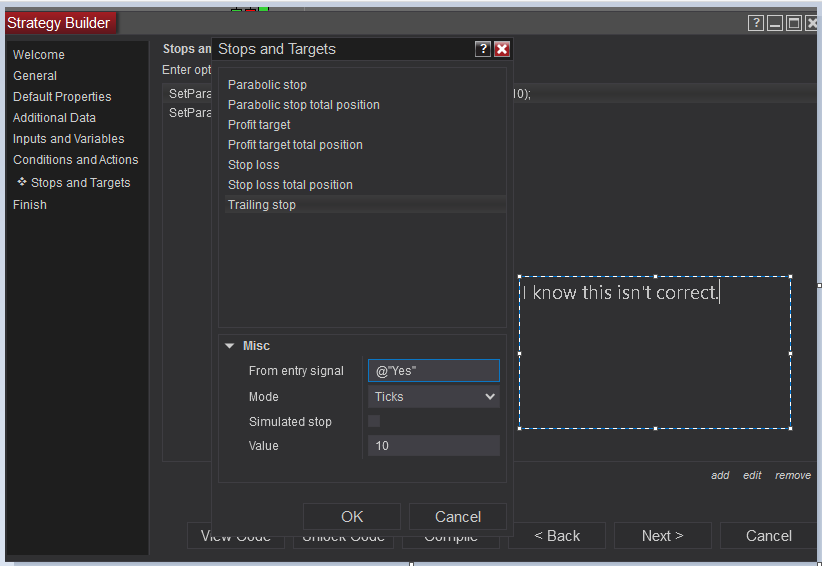
Task: Click the remove link
Action: (x=792, y=476)
